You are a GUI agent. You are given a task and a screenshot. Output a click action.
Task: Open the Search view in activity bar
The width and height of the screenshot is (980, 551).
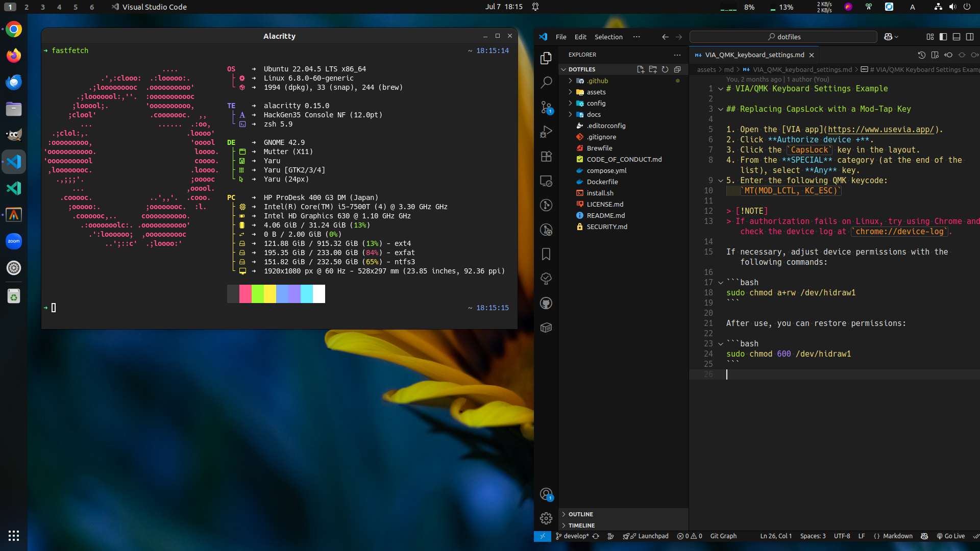point(546,82)
